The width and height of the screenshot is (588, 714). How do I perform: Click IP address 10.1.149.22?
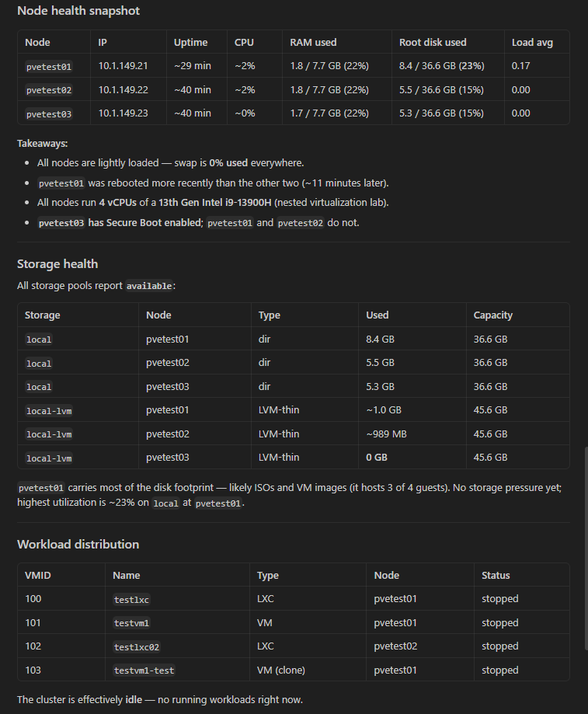tap(123, 90)
